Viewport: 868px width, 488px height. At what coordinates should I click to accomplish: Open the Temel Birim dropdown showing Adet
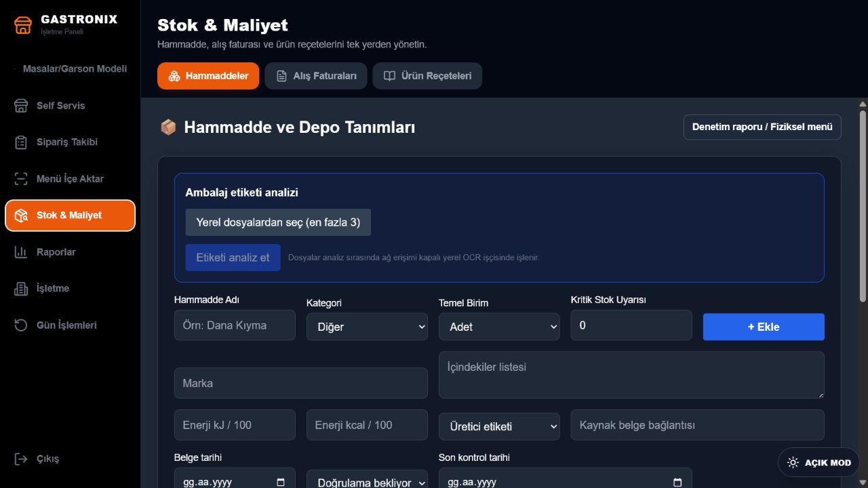click(x=499, y=327)
